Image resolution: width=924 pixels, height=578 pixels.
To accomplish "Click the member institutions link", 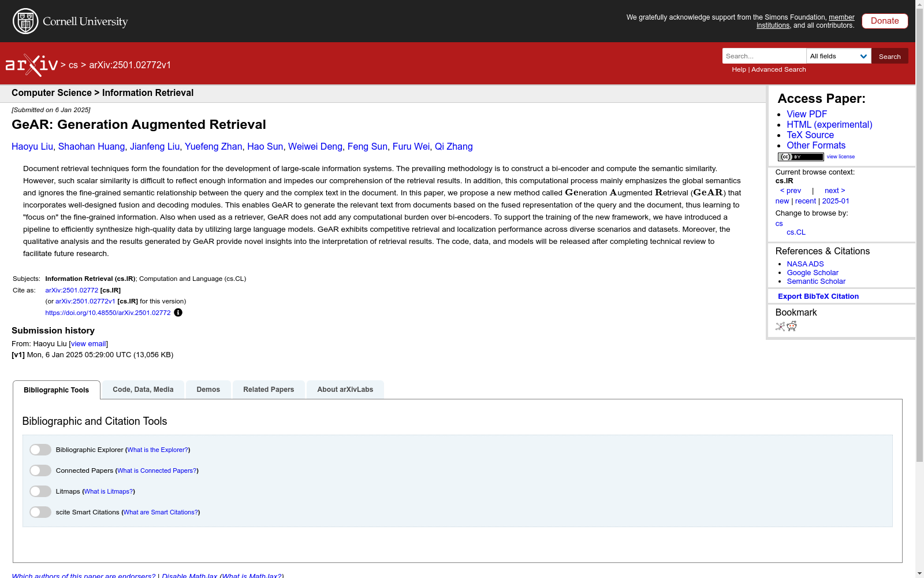I will coord(806,21).
